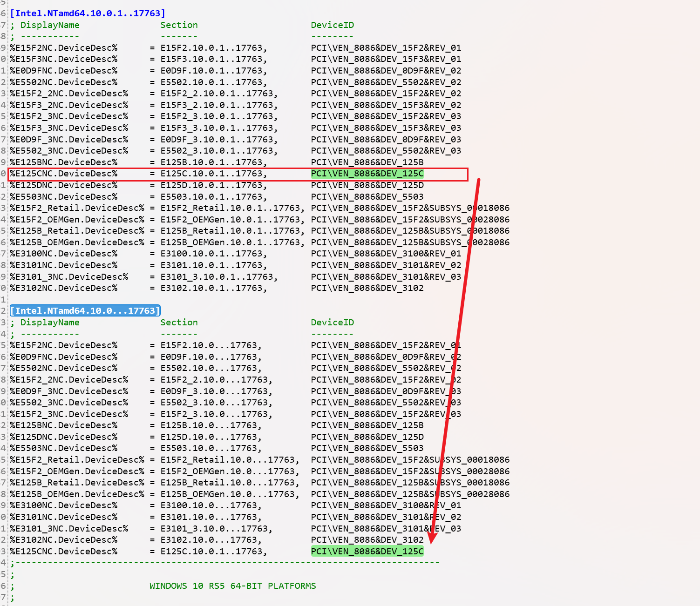Click %E125CNC.DeviceDesc% in the red boxed row
The image size is (700, 606).
(x=64, y=174)
